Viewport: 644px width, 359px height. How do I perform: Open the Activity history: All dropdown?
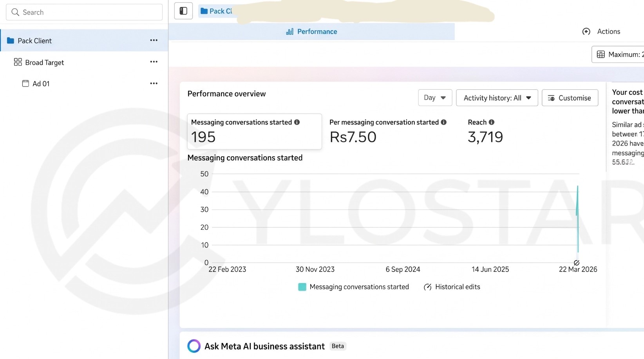click(x=497, y=97)
